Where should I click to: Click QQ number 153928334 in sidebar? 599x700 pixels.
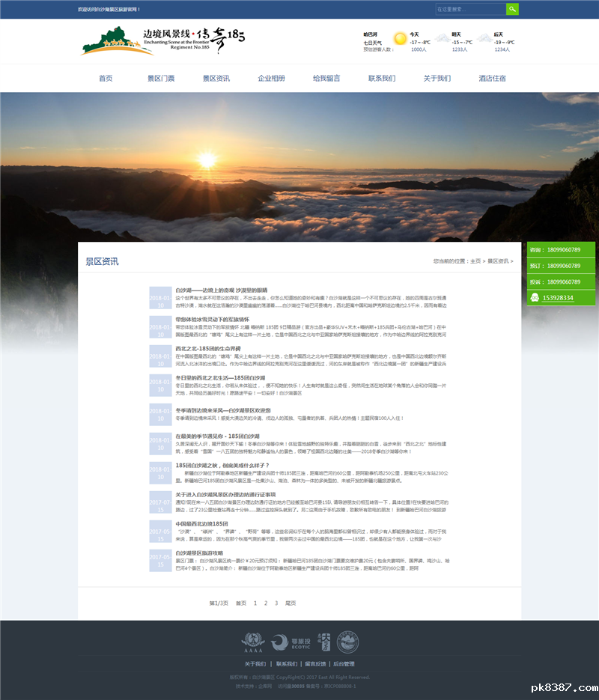pos(558,298)
